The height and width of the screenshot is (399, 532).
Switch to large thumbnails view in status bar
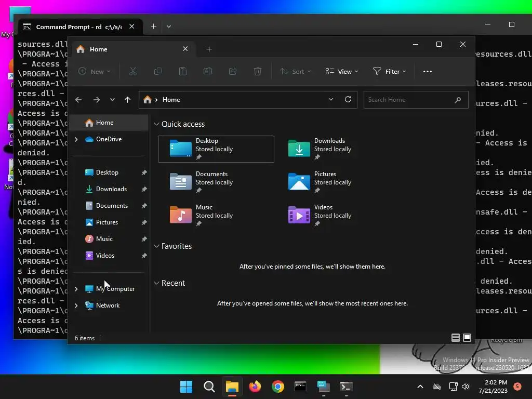coord(467,338)
